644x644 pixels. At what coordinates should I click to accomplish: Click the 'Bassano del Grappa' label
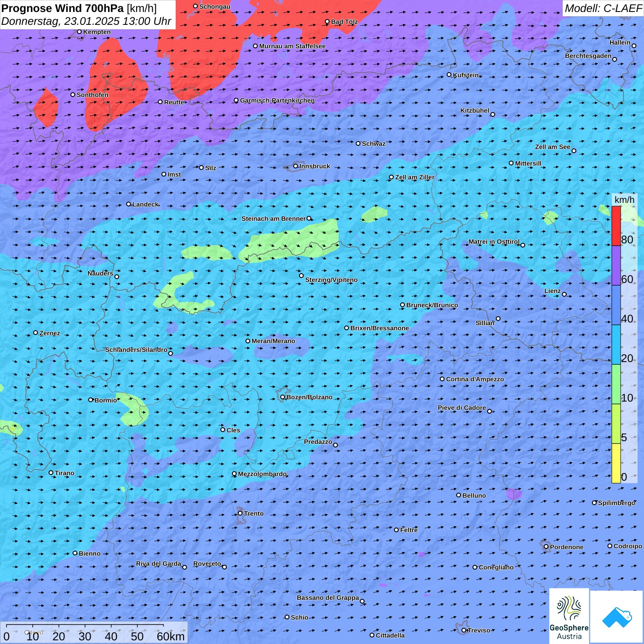click(328, 598)
